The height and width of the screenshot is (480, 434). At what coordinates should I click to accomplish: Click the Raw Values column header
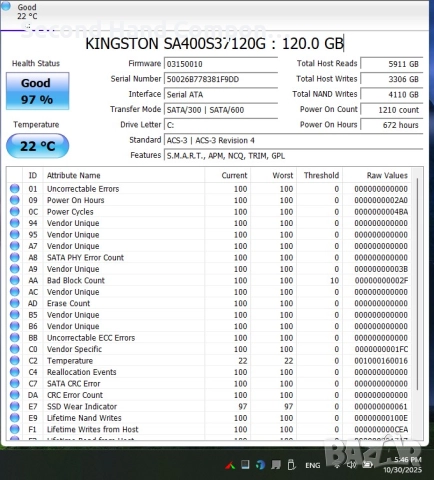click(377, 175)
